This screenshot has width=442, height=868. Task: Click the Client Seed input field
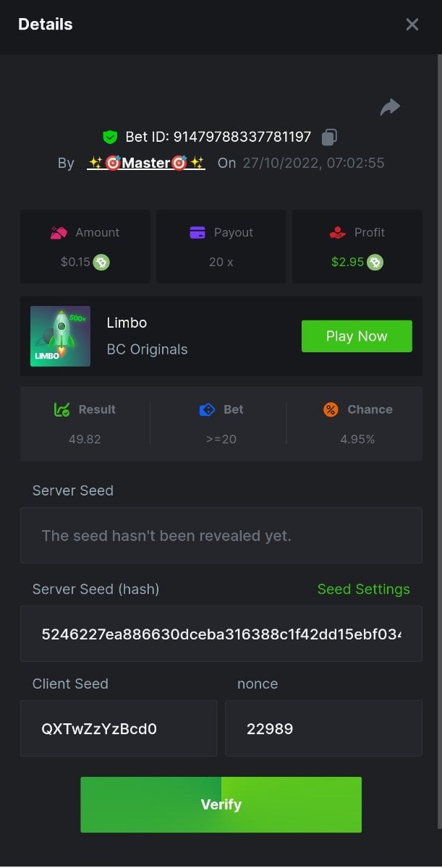coord(119,728)
